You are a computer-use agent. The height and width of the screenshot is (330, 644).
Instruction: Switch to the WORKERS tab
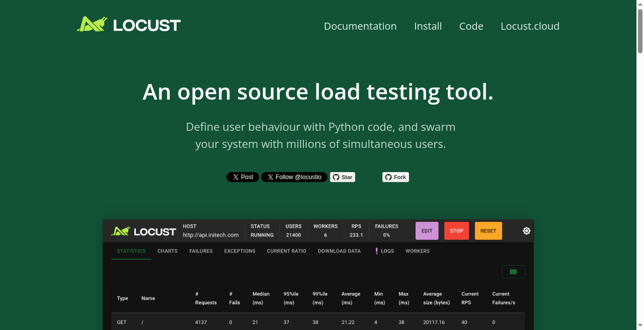[418, 251]
